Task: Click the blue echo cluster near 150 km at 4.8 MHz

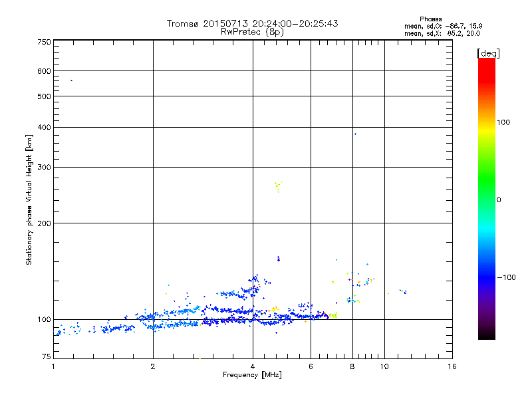Action: pos(279,259)
